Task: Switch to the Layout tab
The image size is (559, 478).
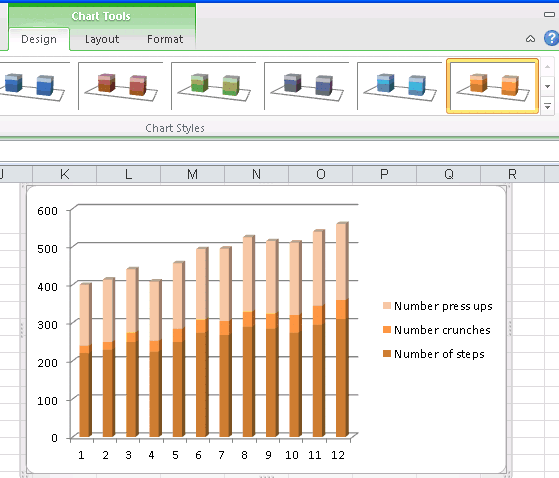Action: (102, 39)
